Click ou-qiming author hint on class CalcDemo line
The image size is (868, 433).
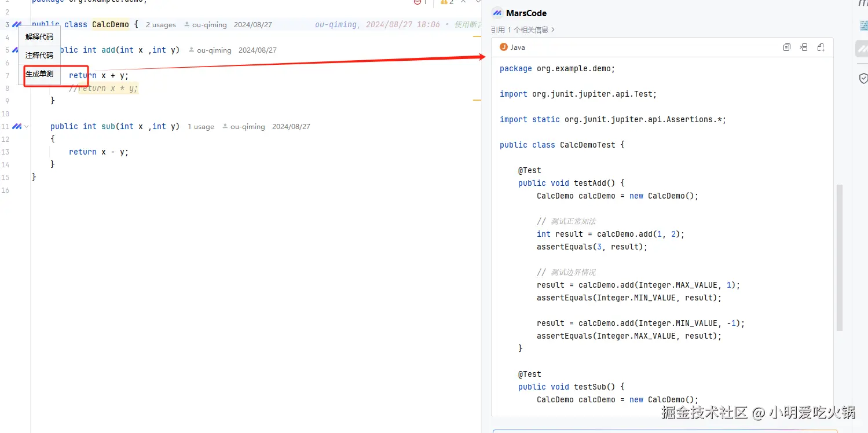(x=206, y=25)
